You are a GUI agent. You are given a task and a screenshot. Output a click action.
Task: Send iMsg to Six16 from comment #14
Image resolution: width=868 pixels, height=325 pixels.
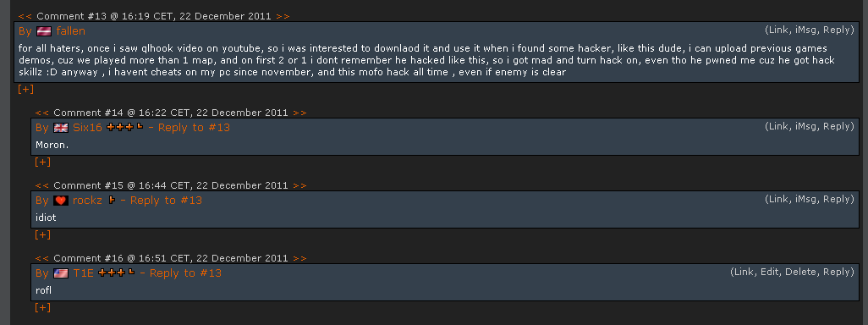807,126
